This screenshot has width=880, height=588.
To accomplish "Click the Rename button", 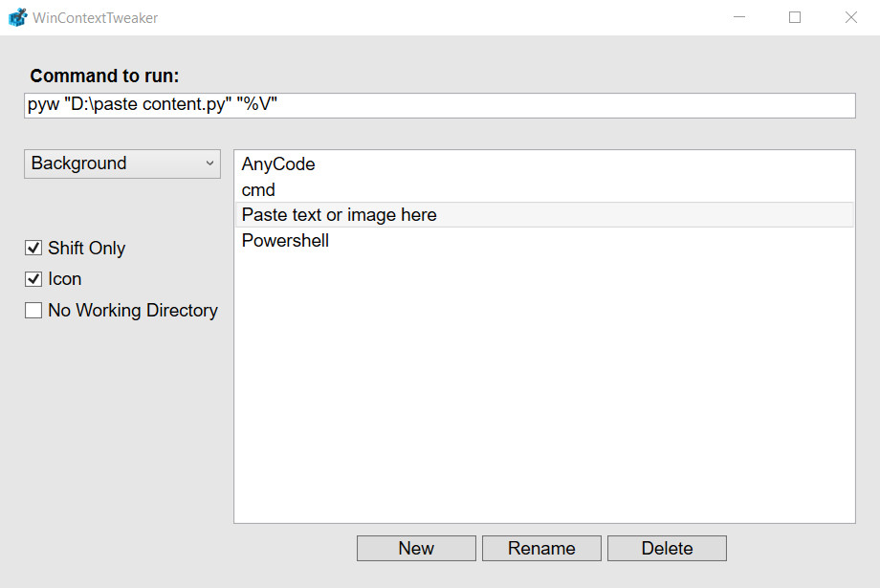I will [x=541, y=548].
